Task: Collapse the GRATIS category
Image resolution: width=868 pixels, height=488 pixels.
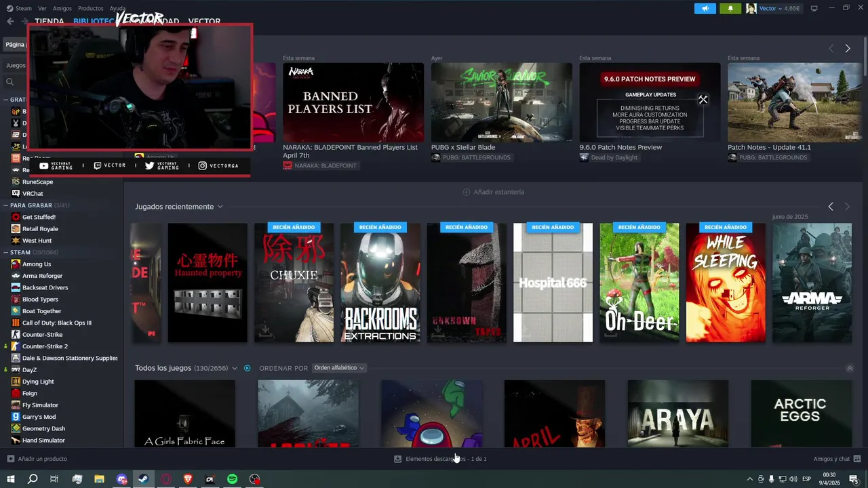Action: tap(5, 100)
